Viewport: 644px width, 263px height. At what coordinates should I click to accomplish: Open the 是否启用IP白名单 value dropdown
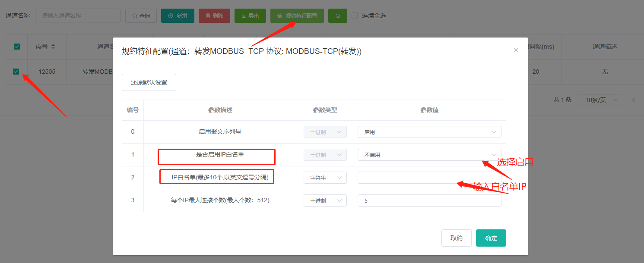(429, 155)
